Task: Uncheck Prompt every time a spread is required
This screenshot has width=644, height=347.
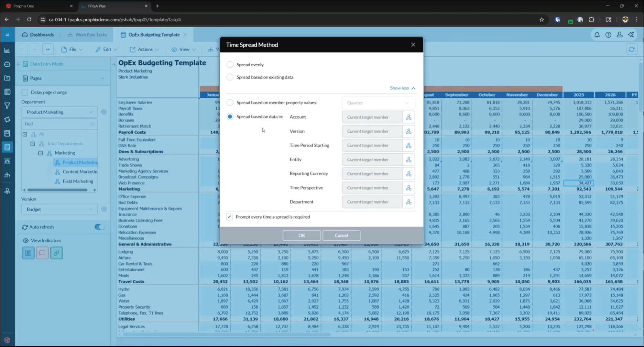Action: click(229, 217)
